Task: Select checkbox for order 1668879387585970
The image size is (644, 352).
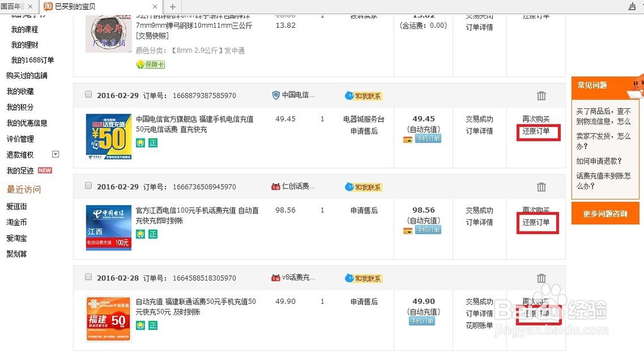Action: tap(88, 94)
